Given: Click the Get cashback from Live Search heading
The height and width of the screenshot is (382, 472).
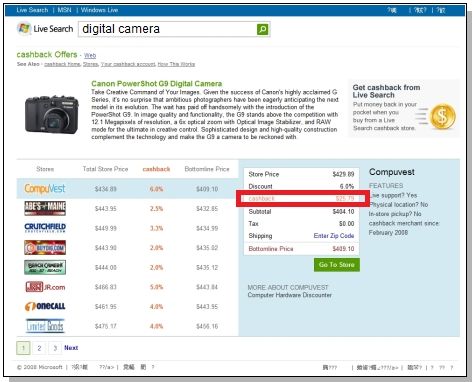Looking at the screenshot, I should pos(386,91).
